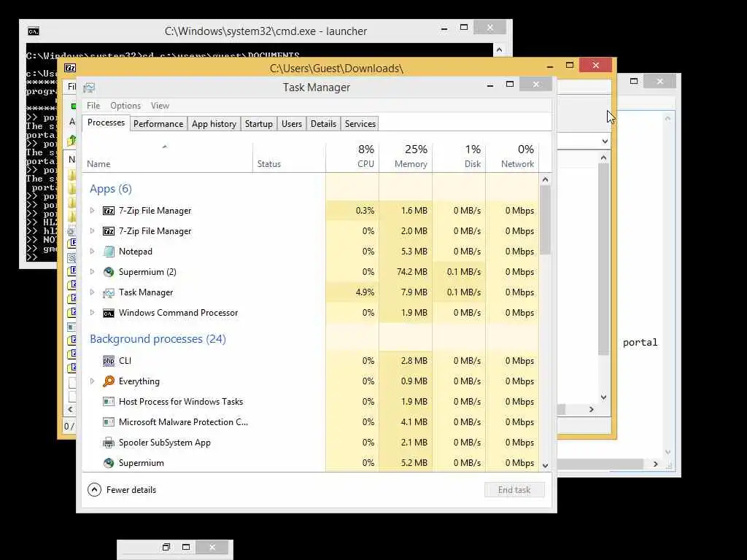Sort processes by the Memory column
The height and width of the screenshot is (560, 747).
pos(406,157)
